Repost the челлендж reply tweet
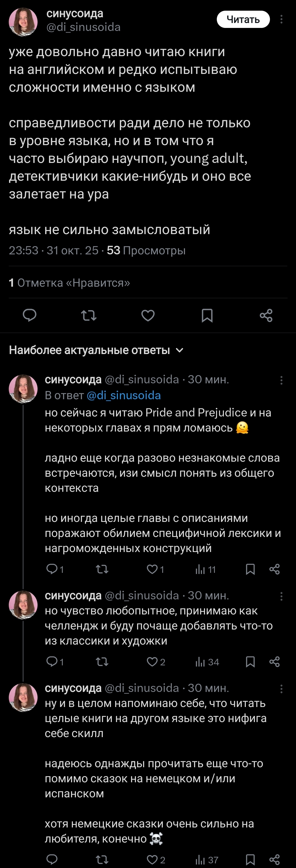The height and width of the screenshot is (868, 296). [102, 662]
